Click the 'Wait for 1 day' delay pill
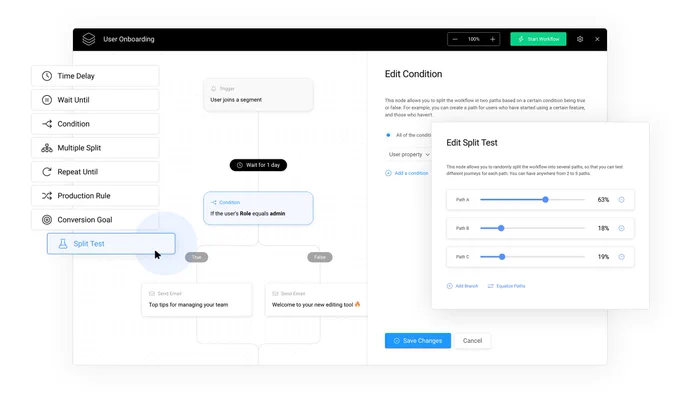The image size is (680, 396). tap(258, 165)
